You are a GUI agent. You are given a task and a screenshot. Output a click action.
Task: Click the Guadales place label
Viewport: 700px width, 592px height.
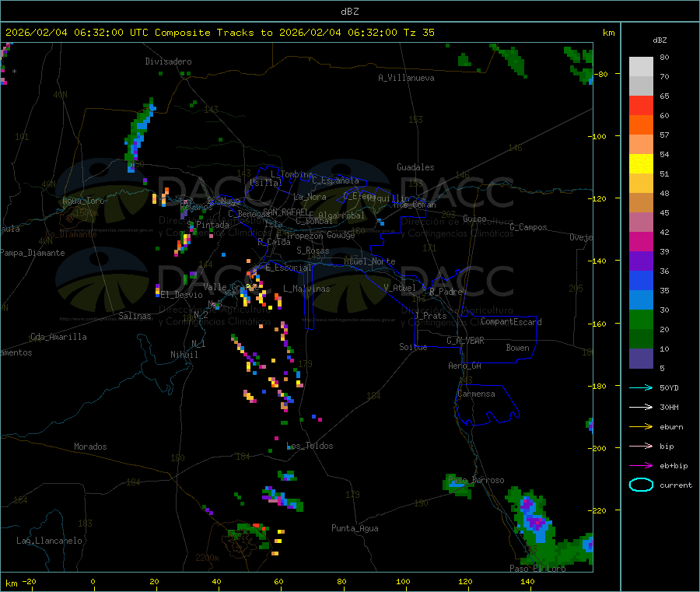(415, 167)
